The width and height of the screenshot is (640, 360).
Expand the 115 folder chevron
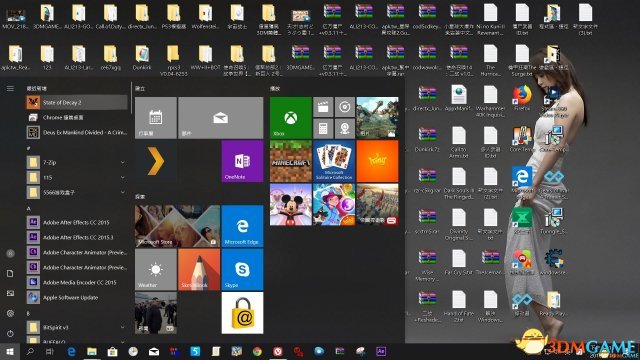pos(122,178)
